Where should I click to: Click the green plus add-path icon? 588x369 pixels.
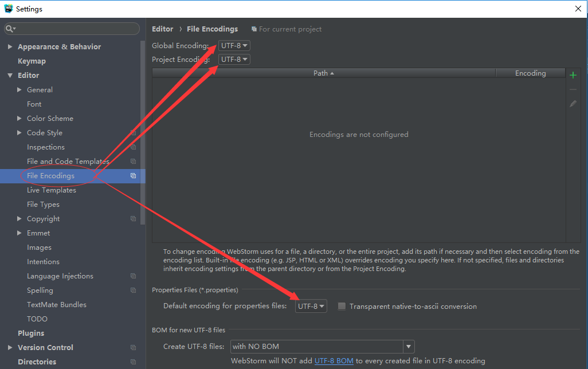tap(573, 76)
